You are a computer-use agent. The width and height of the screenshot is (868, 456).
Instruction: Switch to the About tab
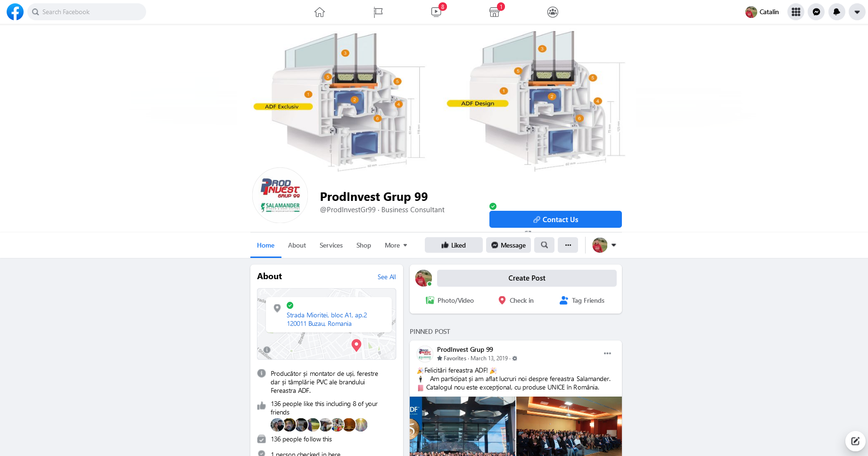click(297, 245)
